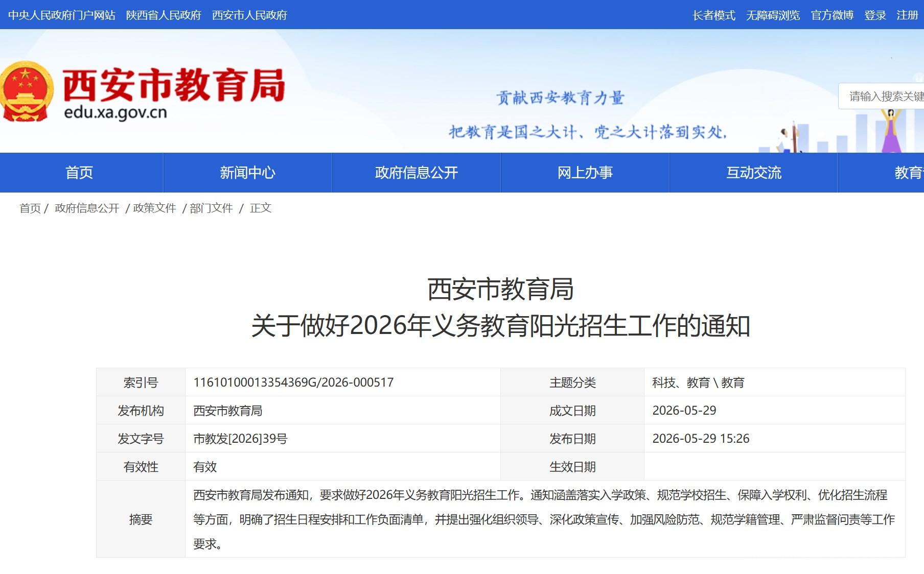Click the 主题分类 label cell
Image resolution: width=924 pixels, height=574 pixels.
coord(572,382)
